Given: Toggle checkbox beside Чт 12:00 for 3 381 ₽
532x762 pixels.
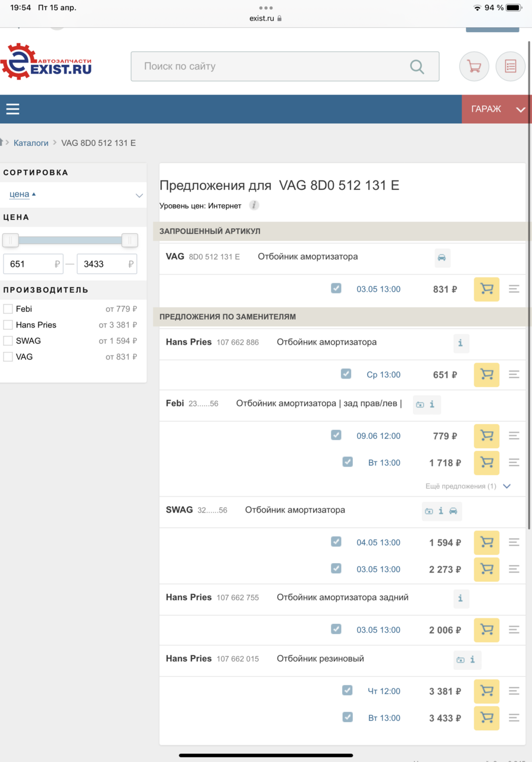Looking at the screenshot, I should coord(348,690).
